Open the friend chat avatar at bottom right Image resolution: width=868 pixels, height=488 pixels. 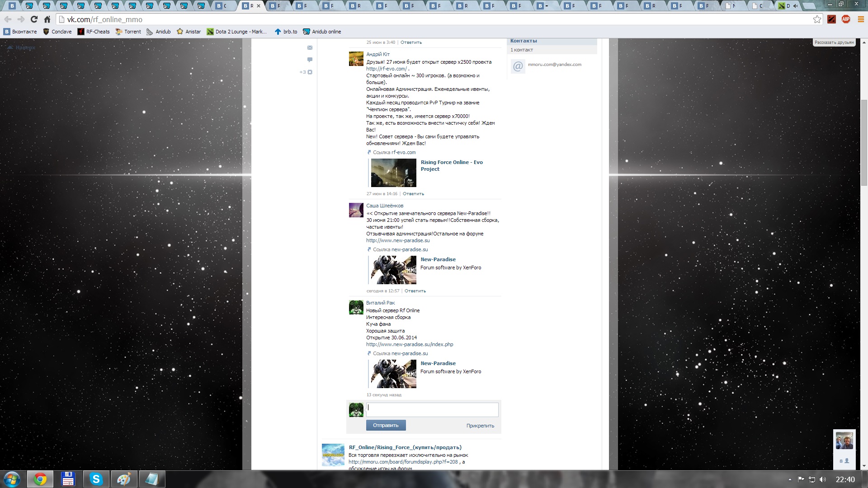(844, 441)
